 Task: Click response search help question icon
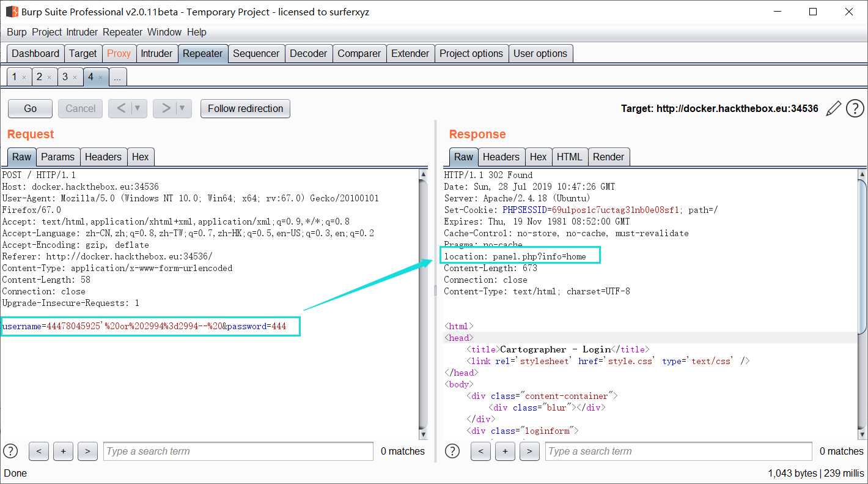click(x=452, y=451)
